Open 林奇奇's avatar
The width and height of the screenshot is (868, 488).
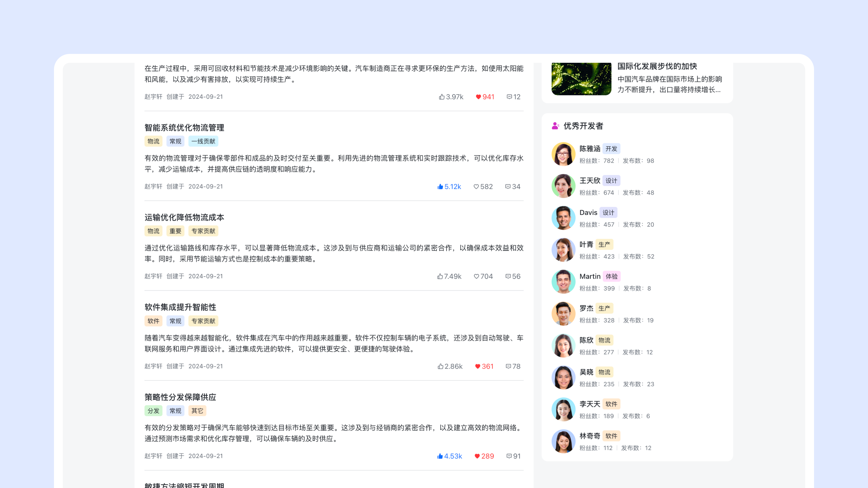(x=563, y=441)
